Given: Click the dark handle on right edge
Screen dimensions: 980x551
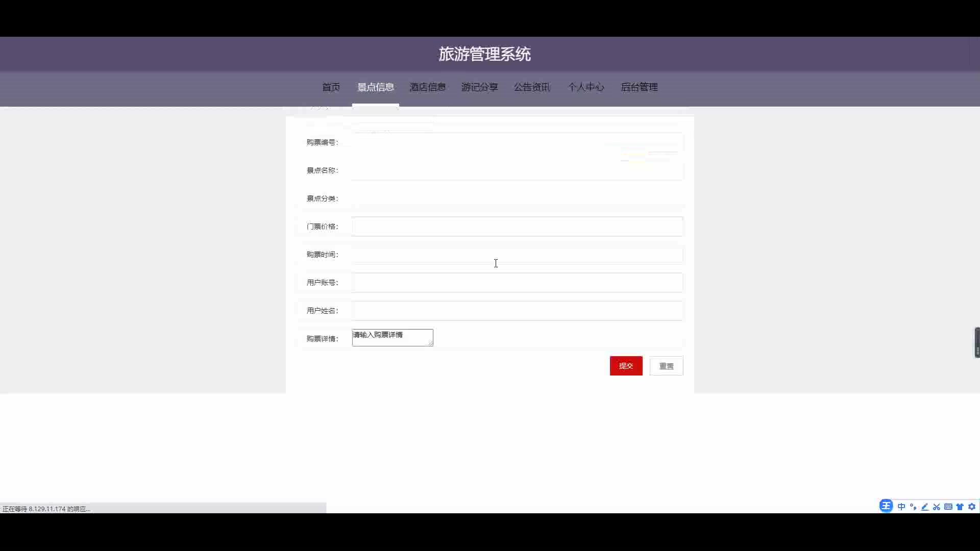Looking at the screenshot, I should 977,342.
